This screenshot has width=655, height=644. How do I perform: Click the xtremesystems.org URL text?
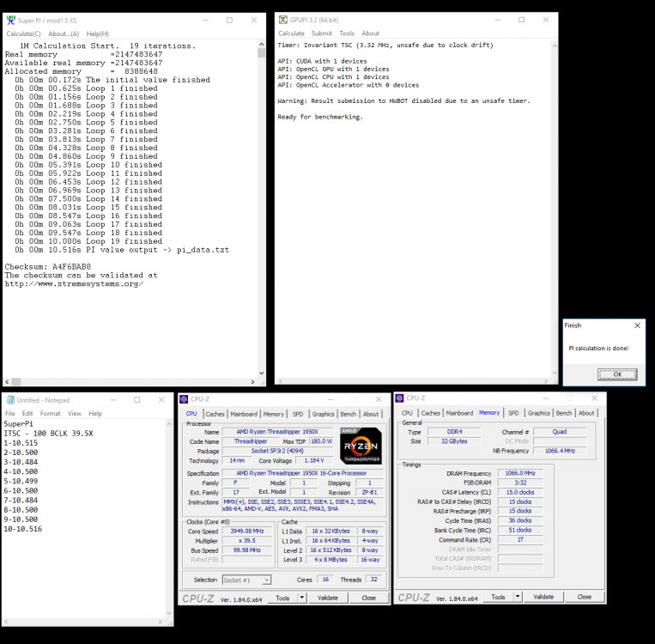tap(74, 283)
